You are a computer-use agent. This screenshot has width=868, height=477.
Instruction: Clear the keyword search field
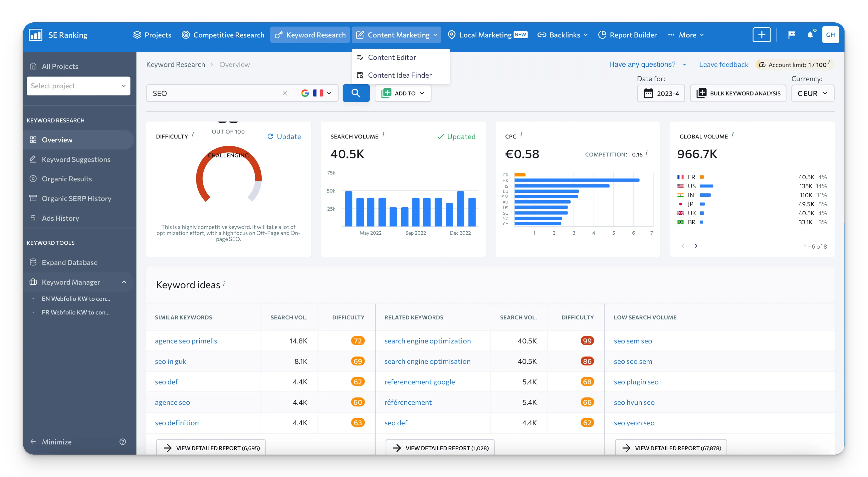tap(285, 93)
